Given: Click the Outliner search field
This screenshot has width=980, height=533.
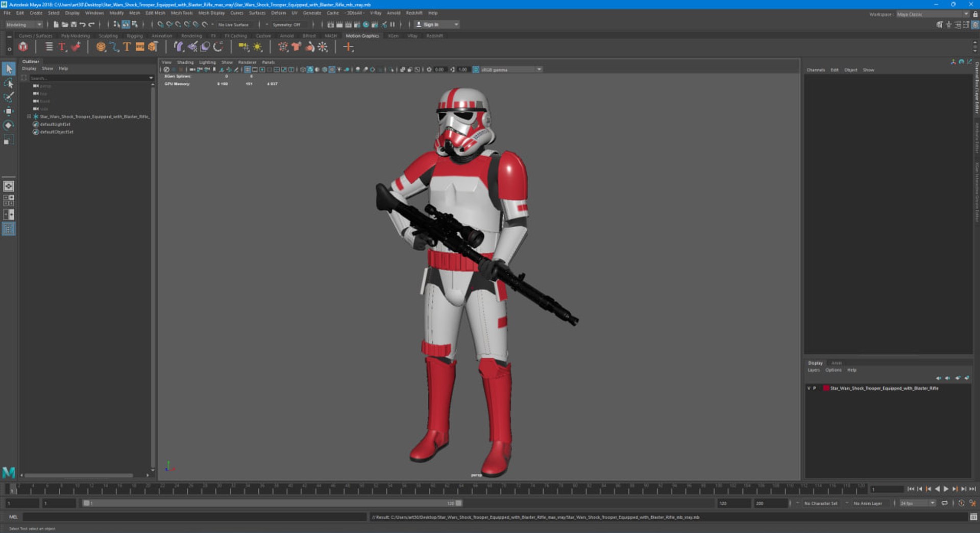Looking at the screenshot, I should click(88, 78).
